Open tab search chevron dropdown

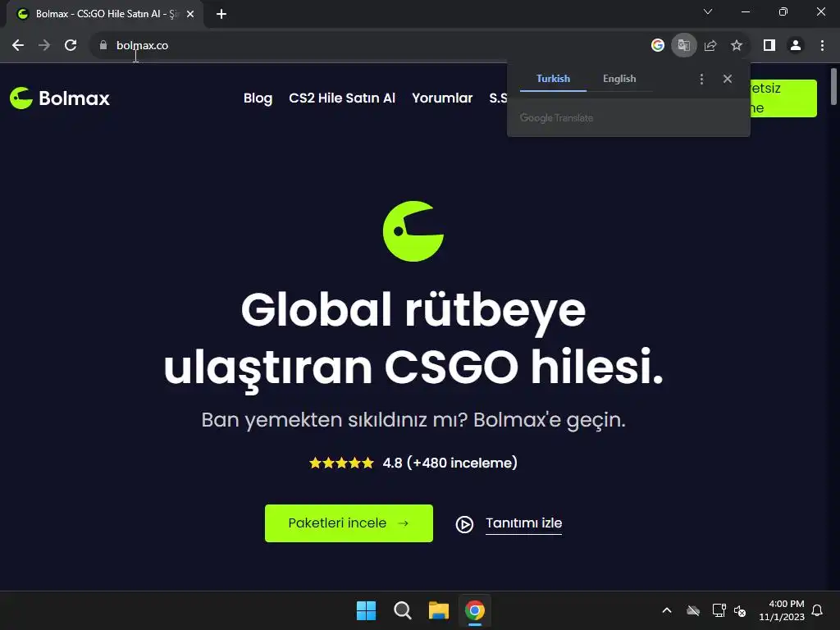(708, 11)
